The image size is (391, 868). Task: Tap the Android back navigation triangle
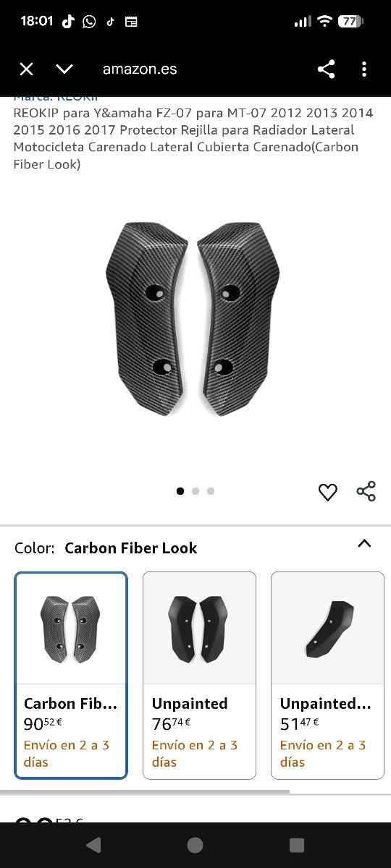tap(93, 845)
